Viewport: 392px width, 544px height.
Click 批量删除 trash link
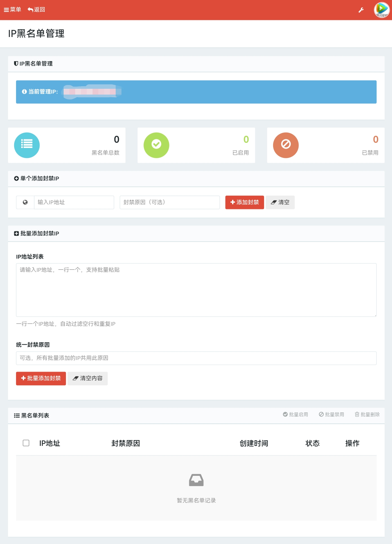(367, 414)
